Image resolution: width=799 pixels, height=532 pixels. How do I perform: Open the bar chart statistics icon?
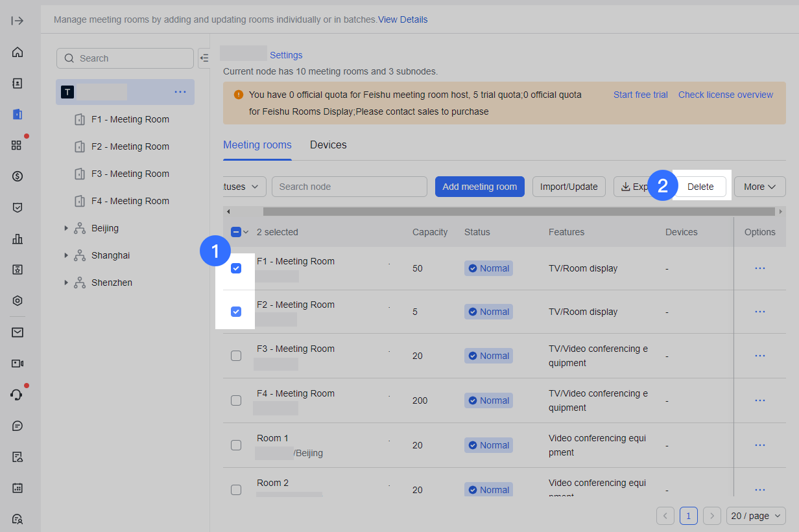18,238
